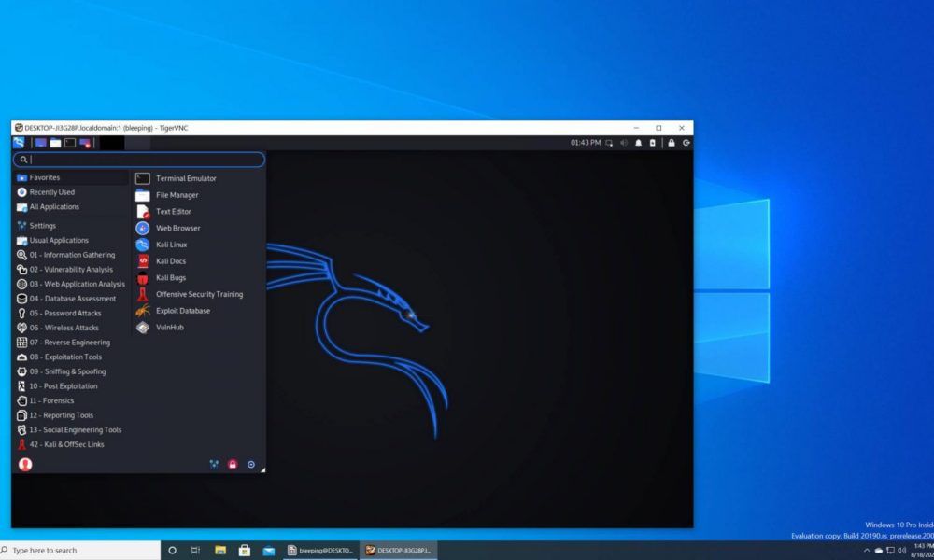Open 09 - Sniffing & Spoofing category

coord(72,371)
